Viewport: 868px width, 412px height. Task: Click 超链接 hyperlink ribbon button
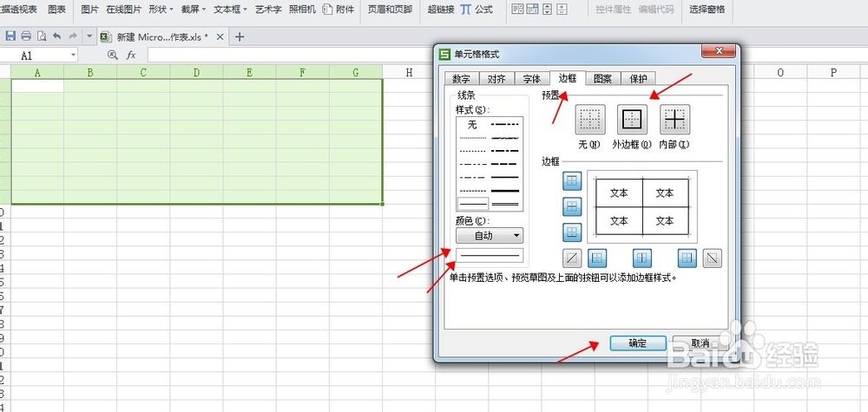[x=441, y=10]
